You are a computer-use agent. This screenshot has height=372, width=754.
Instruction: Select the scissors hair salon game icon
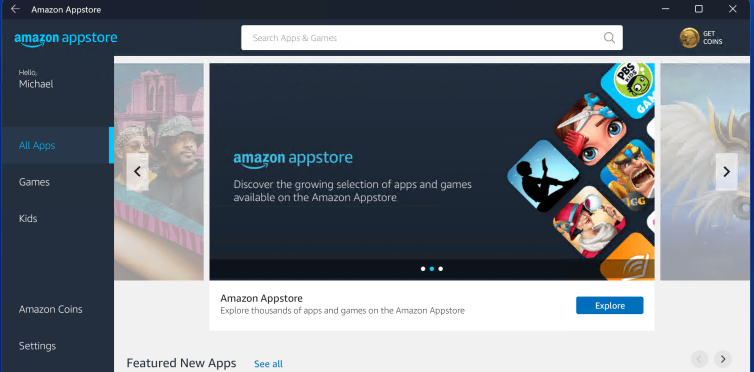coord(591,129)
